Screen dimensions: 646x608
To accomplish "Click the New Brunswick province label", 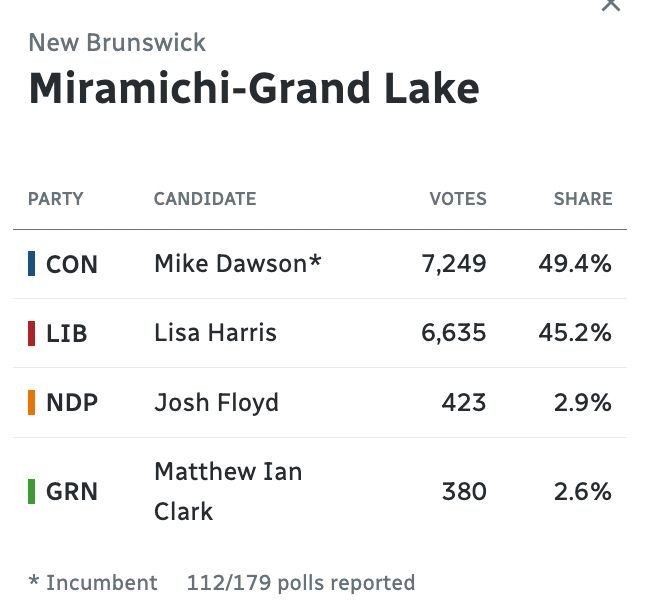I will coord(117,42).
